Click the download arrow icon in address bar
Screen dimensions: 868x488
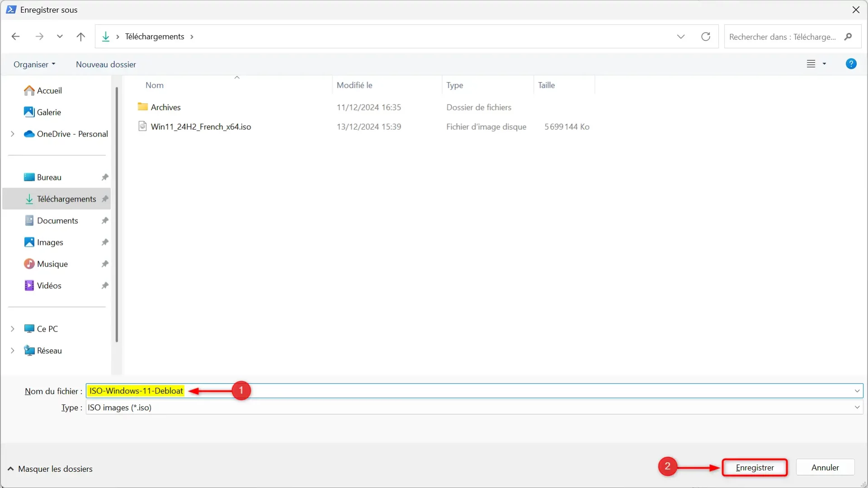pyautogui.click(x=106, y=37)
